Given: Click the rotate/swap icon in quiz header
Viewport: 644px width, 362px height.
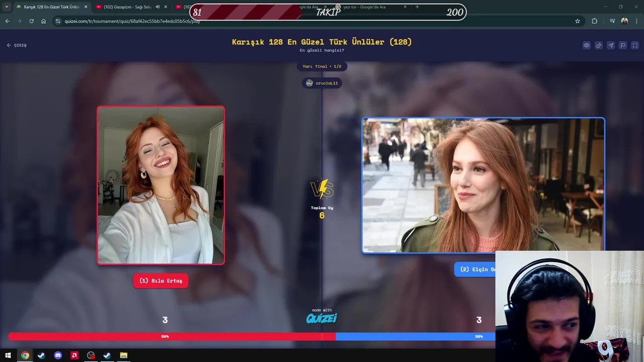Looking at the screenshot, I should tap(599, 45).
